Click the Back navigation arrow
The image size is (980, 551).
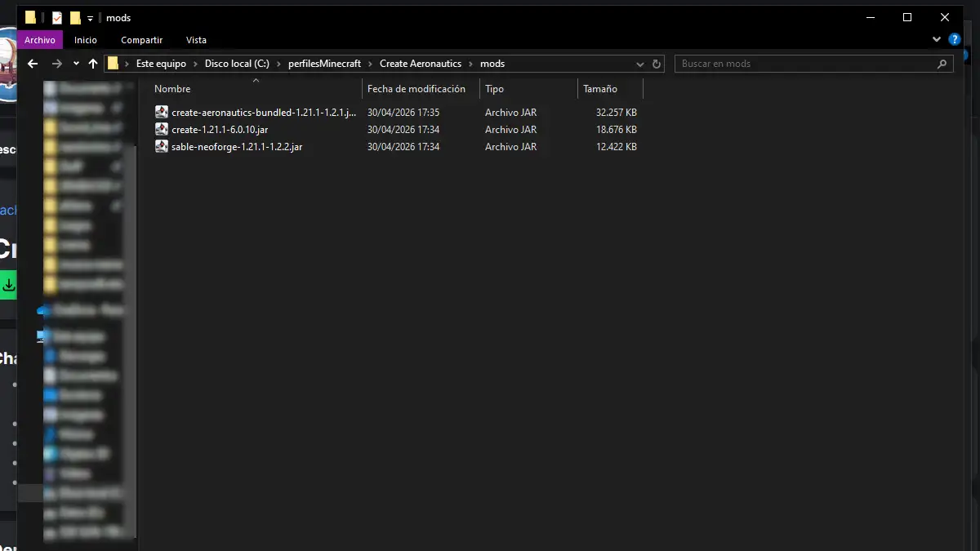33,64
